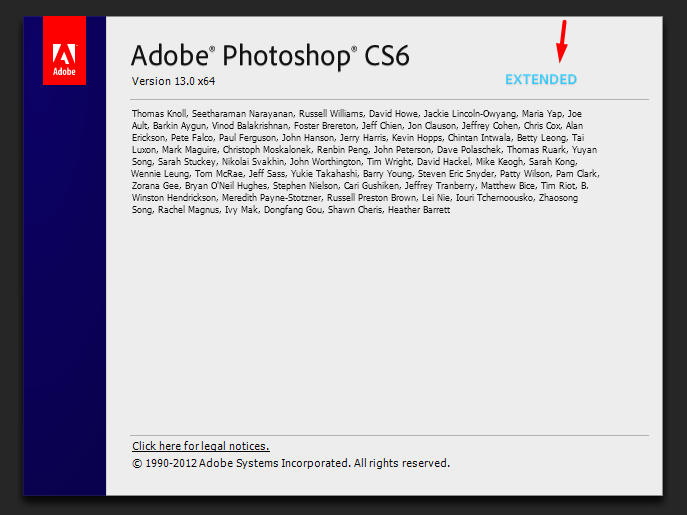Click the CS6 text in the title

click(387, 56)
